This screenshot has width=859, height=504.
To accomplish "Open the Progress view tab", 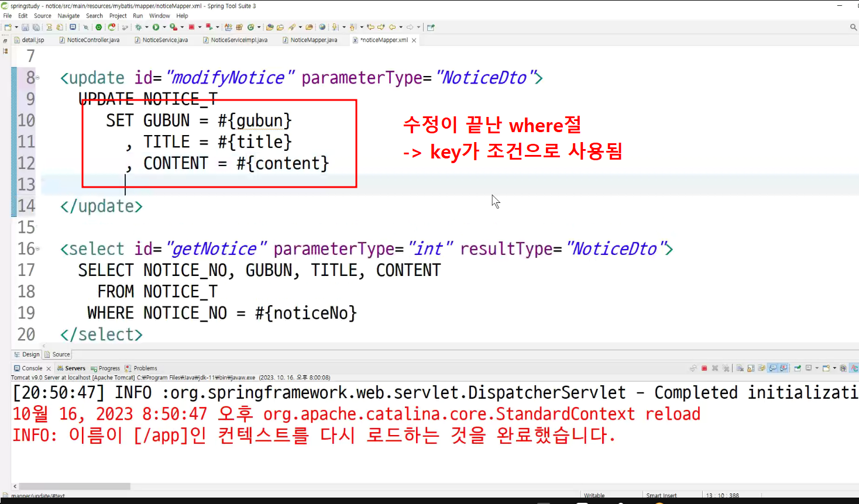I will tap(105, 368).
